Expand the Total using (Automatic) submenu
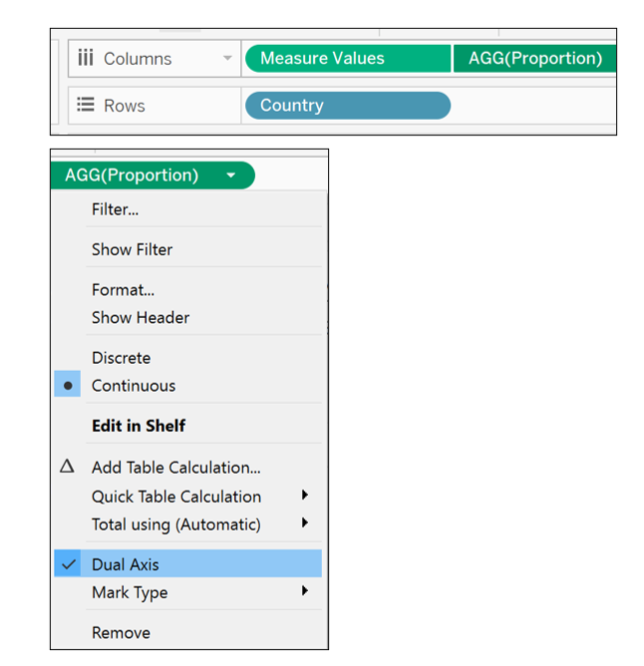The image size is (644, 666). [305, 523]
